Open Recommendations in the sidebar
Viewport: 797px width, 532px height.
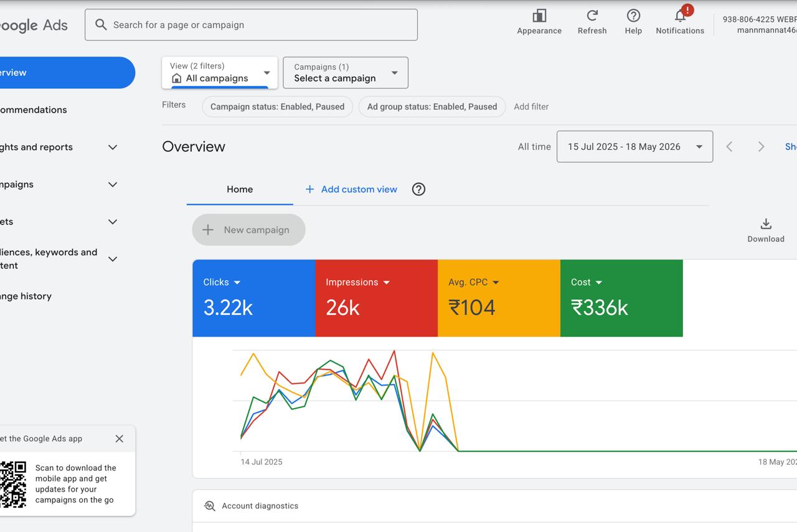(x=34, y=110)
